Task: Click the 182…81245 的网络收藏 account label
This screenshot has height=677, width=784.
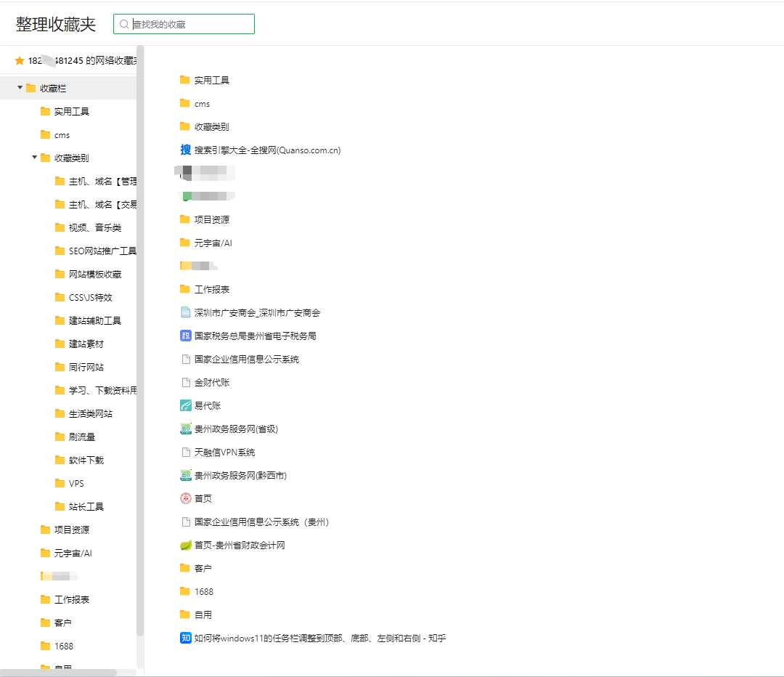Action: (82, 60)
